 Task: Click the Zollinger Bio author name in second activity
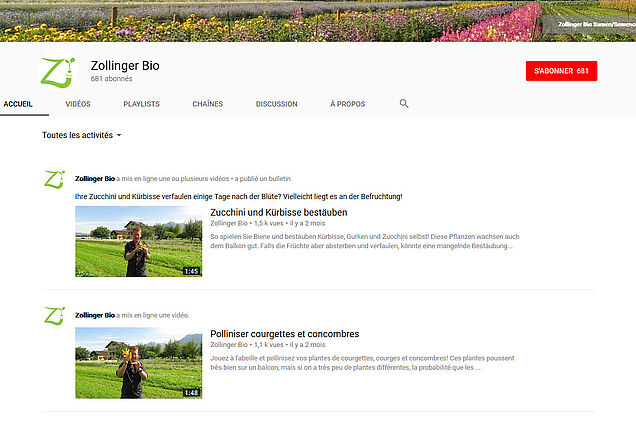(x=95, y=314)
